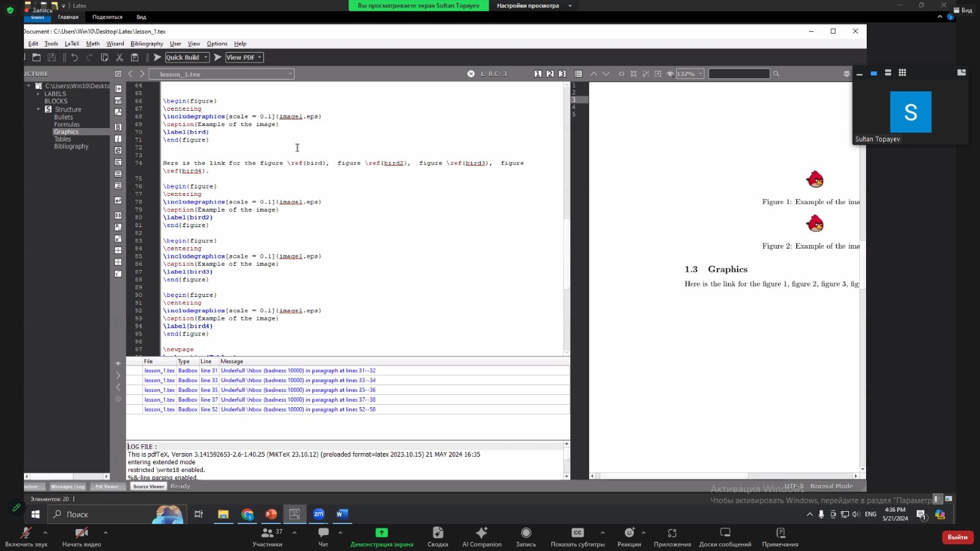Click the Undo arrow in Texmaker toolbar
The height and width of the screenshot is (551, 980).
point(75,58)
